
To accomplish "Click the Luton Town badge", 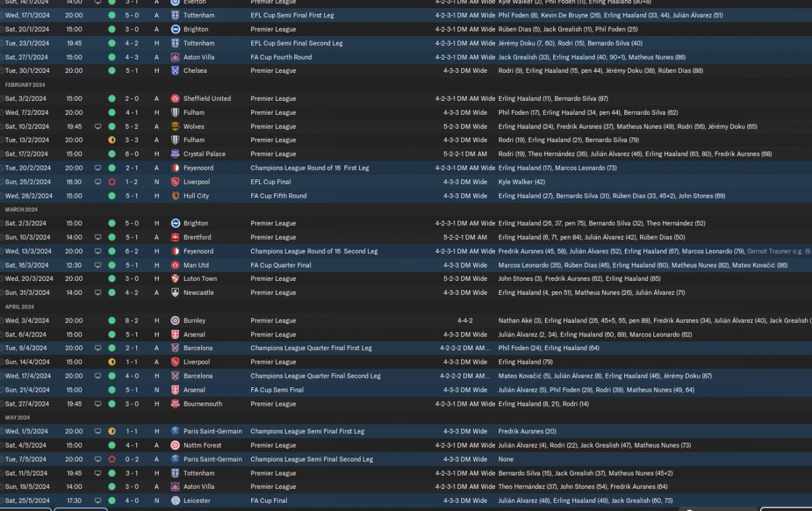I will pos(175,278).
